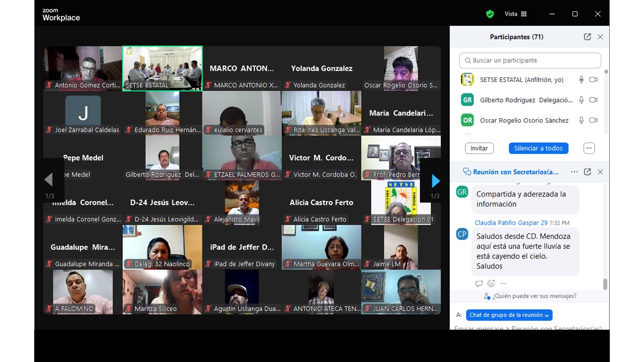Open ¿Quién puede ver sus mensajes? link
Image resolution: width=644 pixels, height=362 pixels.
point(530,296)
